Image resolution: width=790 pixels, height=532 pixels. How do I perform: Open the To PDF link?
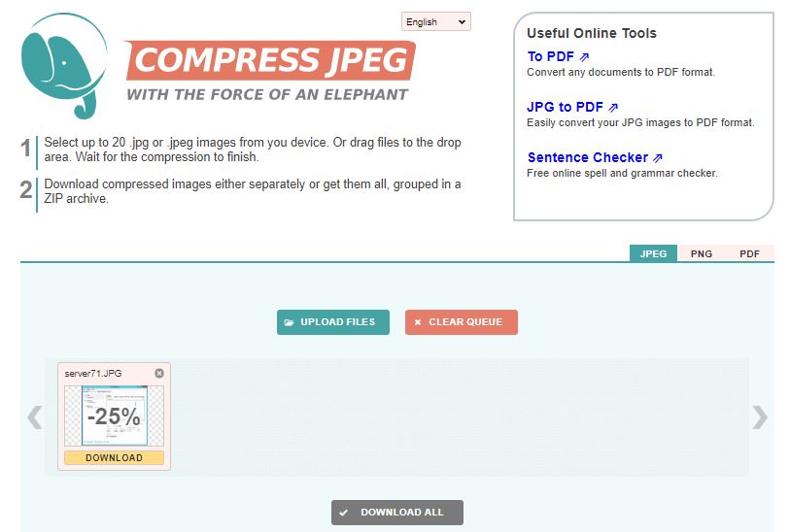click(558, 56)
